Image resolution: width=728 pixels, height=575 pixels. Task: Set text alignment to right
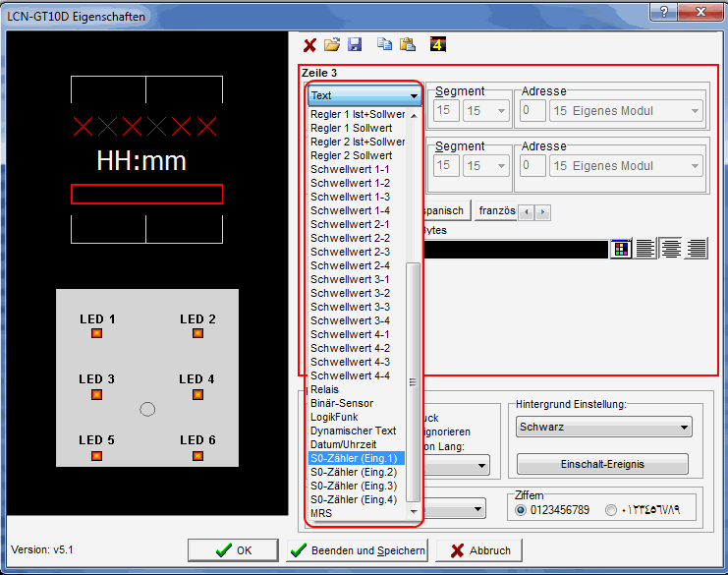pos(697,250)
